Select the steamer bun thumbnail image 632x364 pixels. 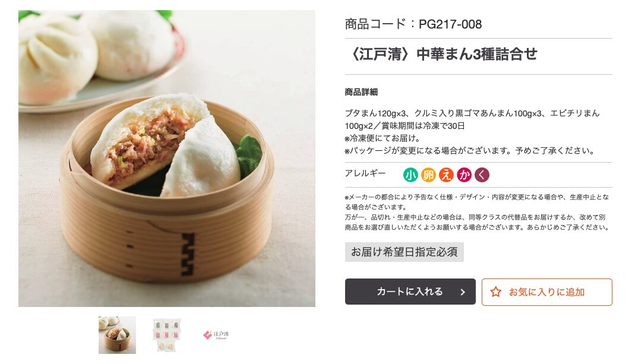point(117,335)
